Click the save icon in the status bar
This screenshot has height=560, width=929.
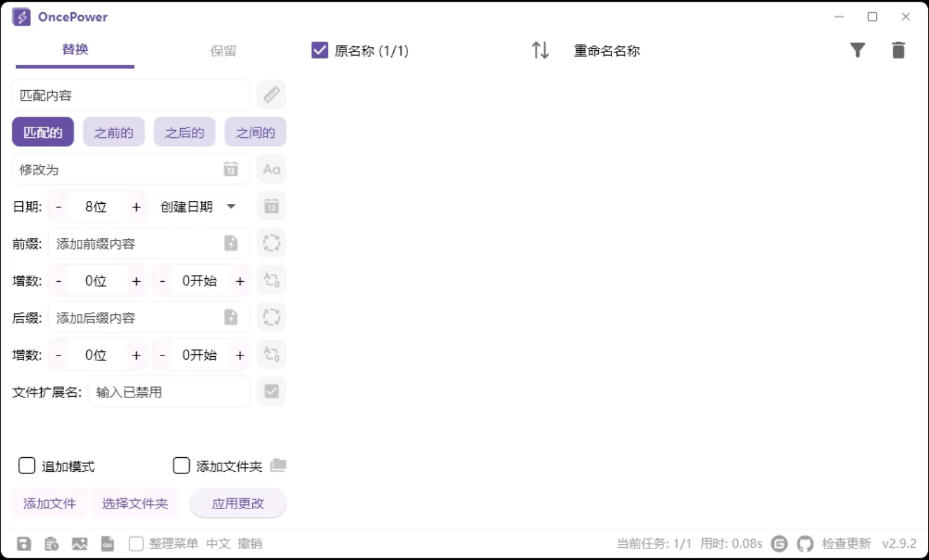(23, 543)
